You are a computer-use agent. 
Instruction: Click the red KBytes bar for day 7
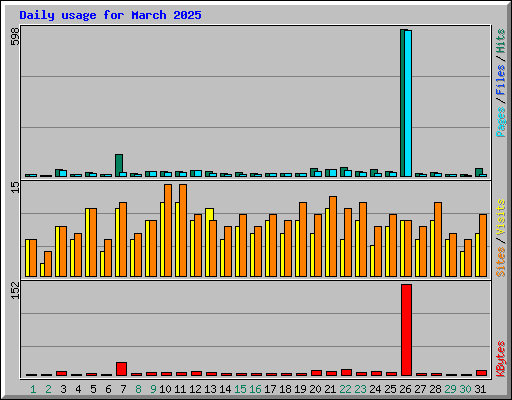[121, 369]
